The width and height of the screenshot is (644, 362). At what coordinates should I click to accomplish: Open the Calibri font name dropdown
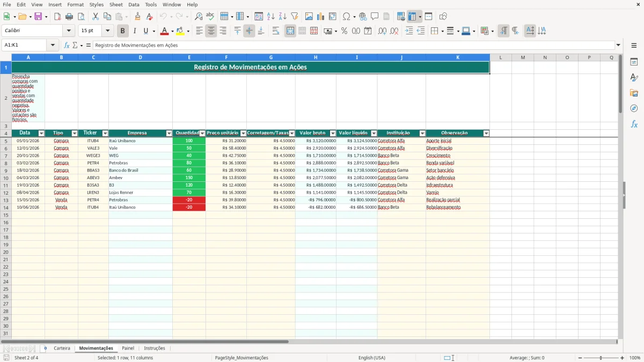[69, 31]
